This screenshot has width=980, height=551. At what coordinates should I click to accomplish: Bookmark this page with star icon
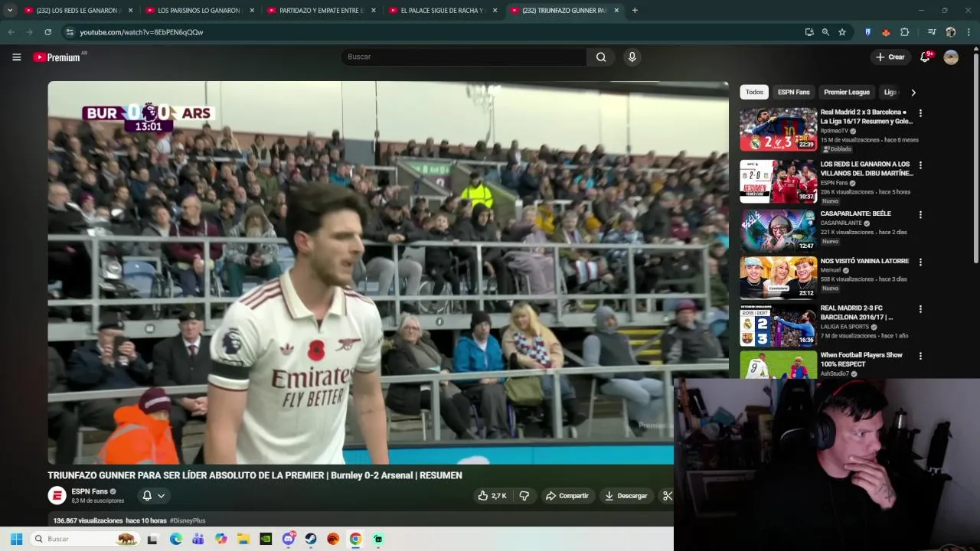click(842, 32)
